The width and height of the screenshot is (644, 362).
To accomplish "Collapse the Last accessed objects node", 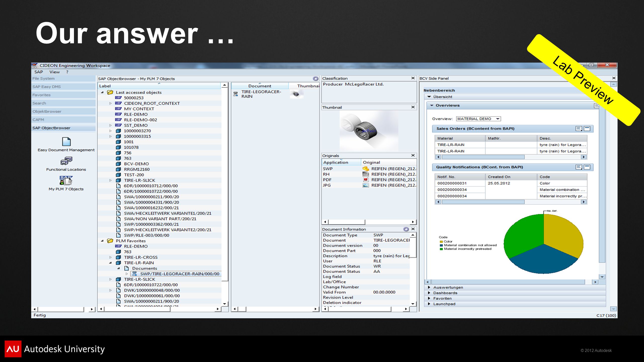I will coord(102,93).
